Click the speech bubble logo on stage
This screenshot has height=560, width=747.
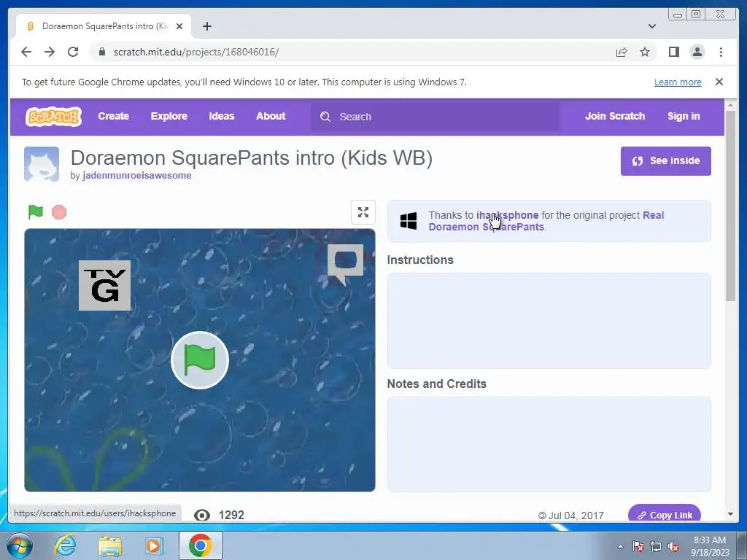[x=345, y=264]
